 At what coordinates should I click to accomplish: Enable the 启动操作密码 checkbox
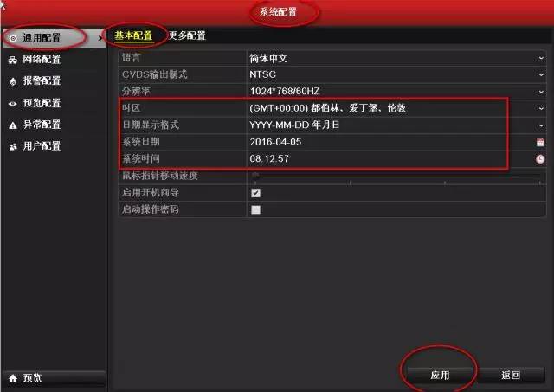[x=256, y=209]
